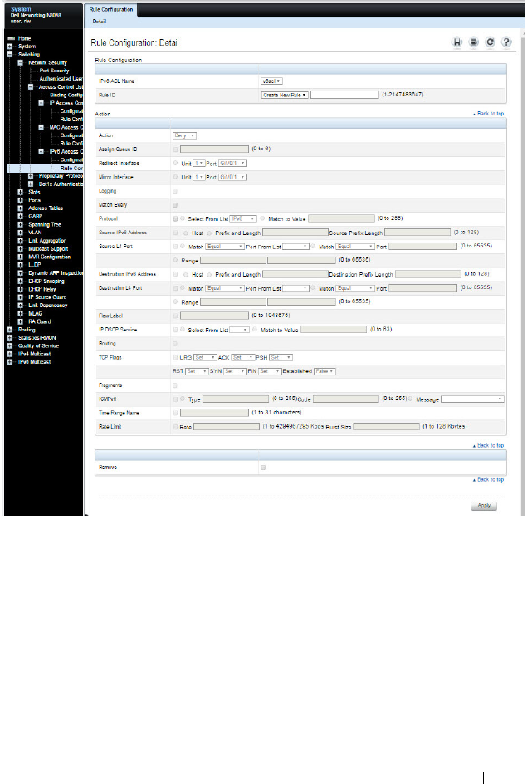Tick the Remove checkbox
Screen dimensions: 532x784
point(263,468)
